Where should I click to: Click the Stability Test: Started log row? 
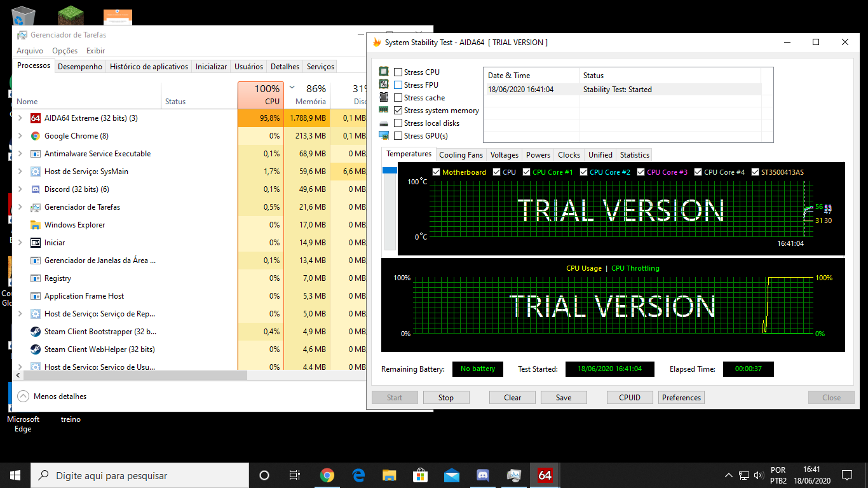[x=623, y=90]
